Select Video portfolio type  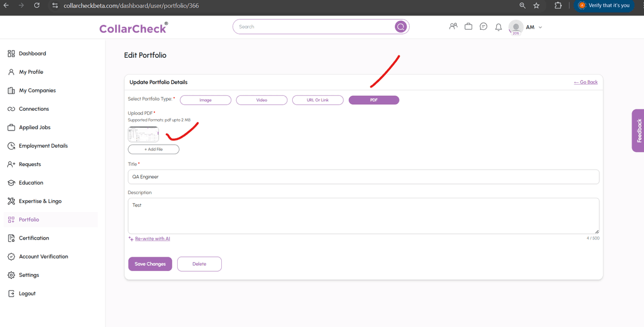pyautogui.click(x=261, y=100)
